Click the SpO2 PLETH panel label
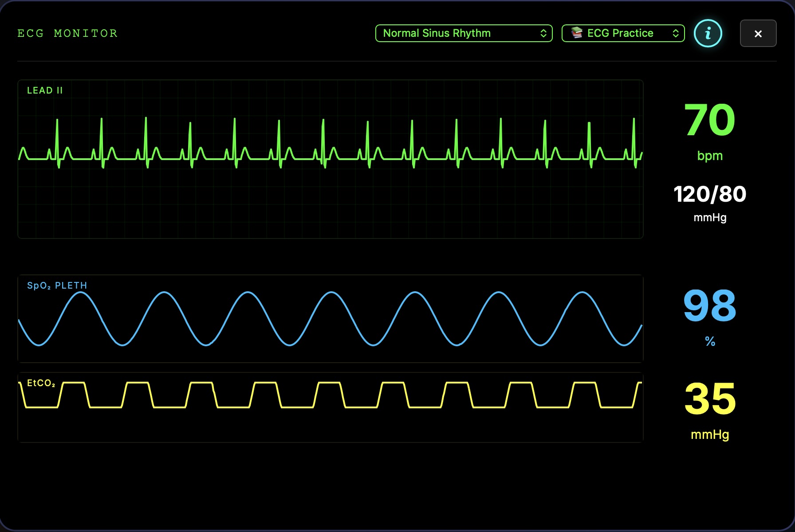Screen dimensions: 795x532 pos(57,286)
